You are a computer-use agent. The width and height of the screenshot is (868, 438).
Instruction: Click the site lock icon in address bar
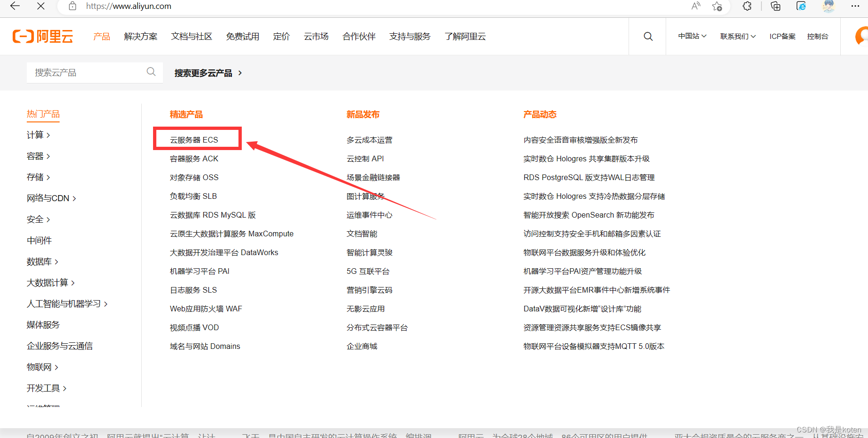(x=72, y=6)
